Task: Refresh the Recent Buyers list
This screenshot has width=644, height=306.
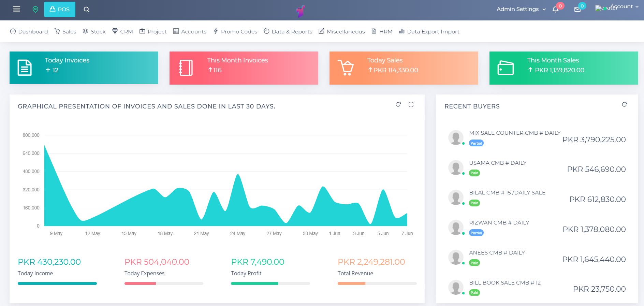Action: pos(624,104)
